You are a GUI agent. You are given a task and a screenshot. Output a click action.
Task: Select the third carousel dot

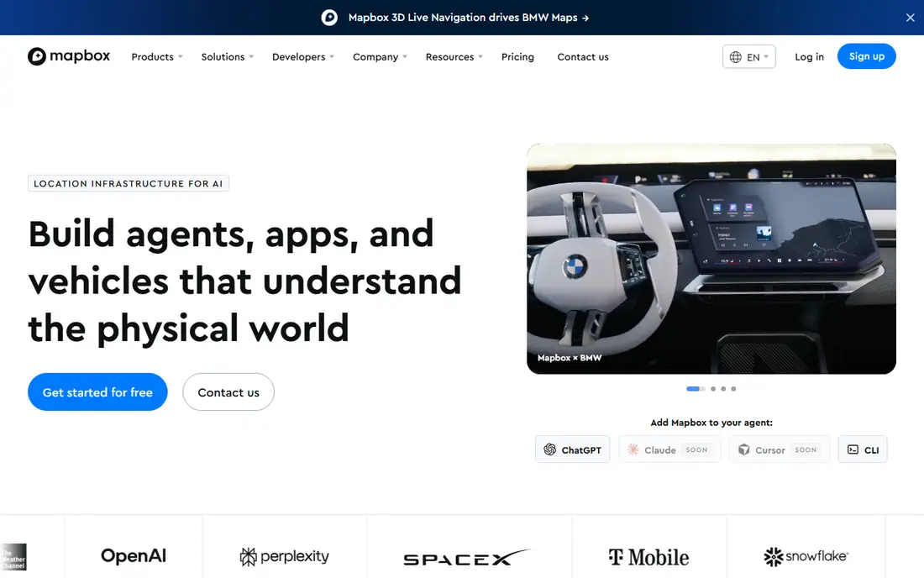click(x=723, y=389)
